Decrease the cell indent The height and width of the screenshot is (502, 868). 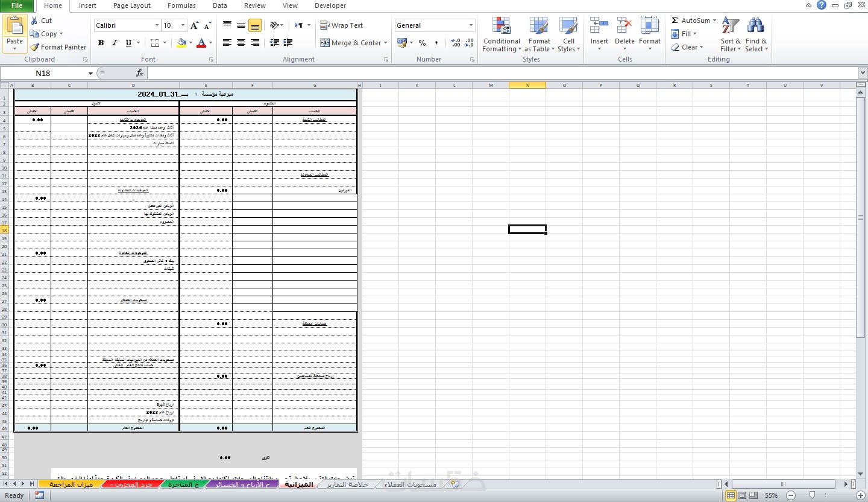[274, 43]
